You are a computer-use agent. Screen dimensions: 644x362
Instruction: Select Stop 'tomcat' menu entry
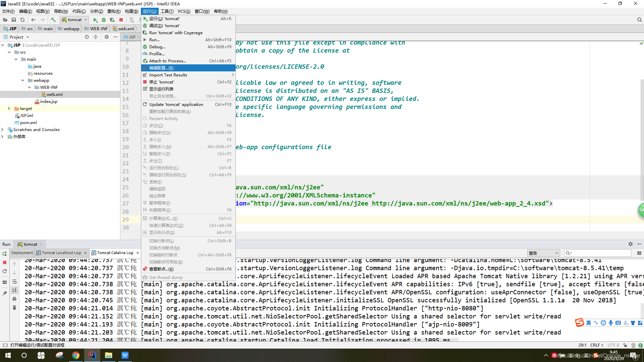coord(188,82)
